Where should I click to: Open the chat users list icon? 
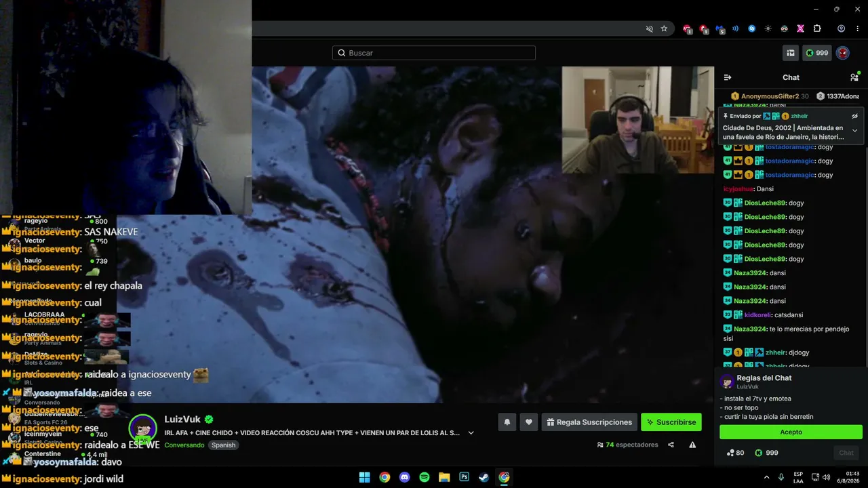point(854,77)
